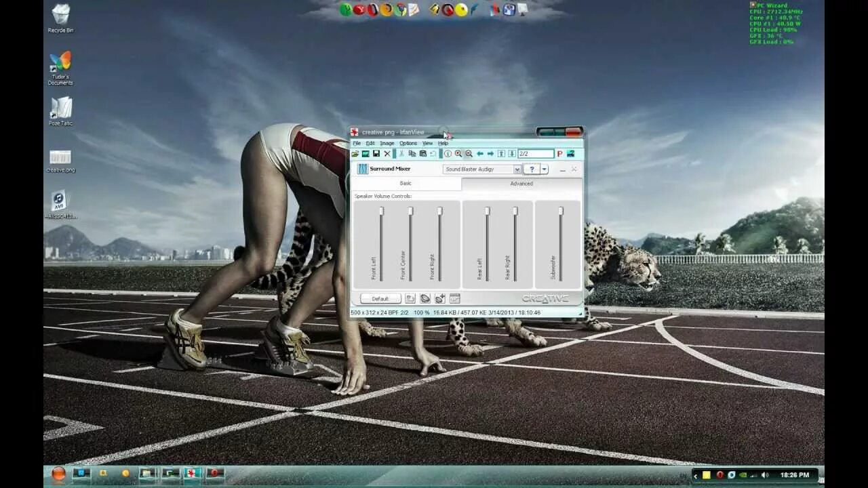Click the Surround Mixer speaker panel icon
Viewport: 868px width, 488px height.
point(363,168)
